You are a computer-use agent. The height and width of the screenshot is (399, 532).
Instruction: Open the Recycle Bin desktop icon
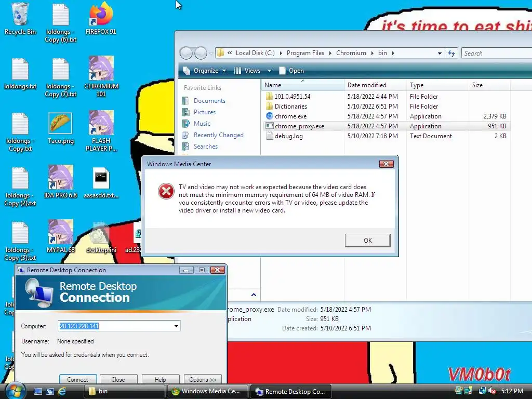pos(20,19)
